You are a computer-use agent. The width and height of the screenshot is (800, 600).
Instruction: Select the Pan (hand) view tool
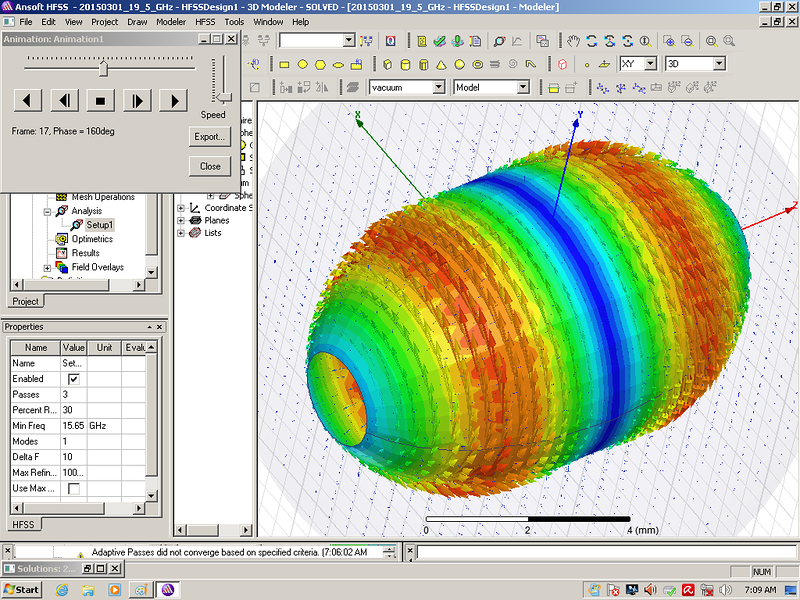click(x=573, y=41)
